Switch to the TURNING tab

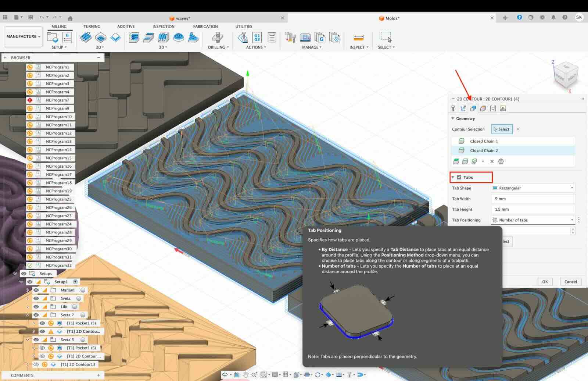point(92,26)
